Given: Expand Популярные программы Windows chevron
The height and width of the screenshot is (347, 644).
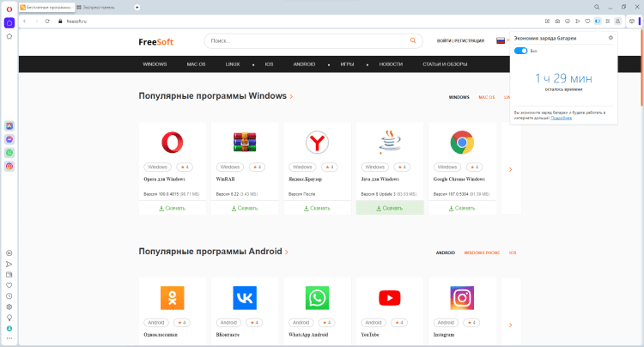Looking at the screenshot, I should tap(292, 96).
